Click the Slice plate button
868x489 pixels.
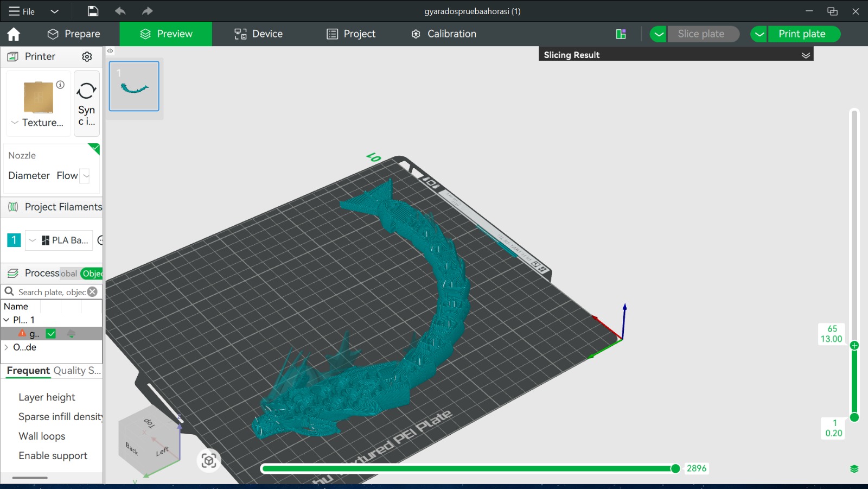[x=703, y=34]
